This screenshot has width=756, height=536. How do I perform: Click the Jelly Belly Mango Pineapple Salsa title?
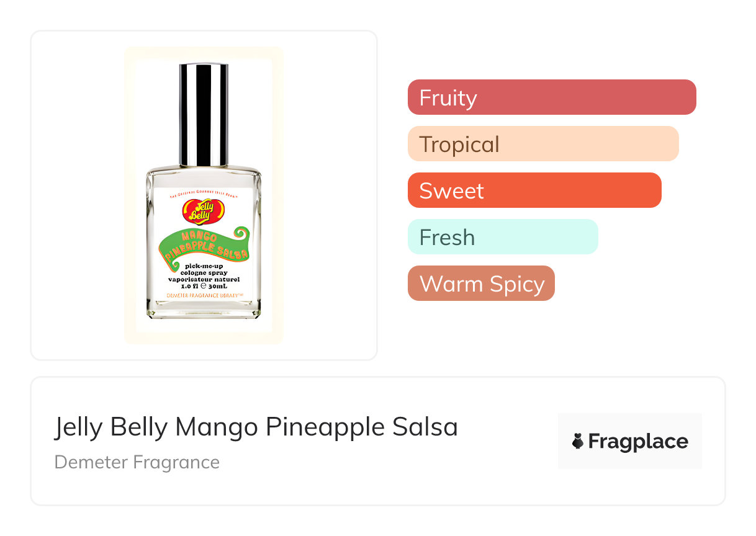[x=256, y=427]
